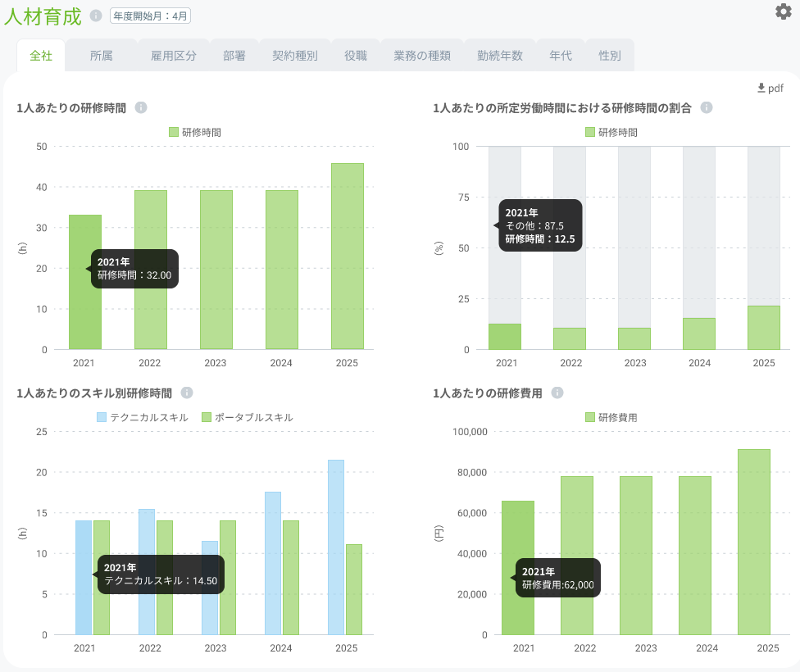This screenshot has height=672, width=800.
Task: Open the 勤続年数 tab
Action: [500, 56]
